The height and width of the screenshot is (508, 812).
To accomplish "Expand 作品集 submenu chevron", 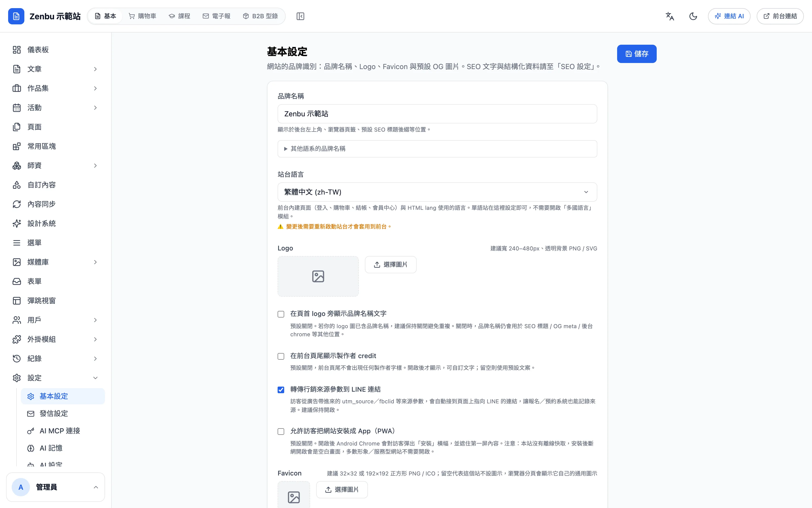I will point(95,88).
